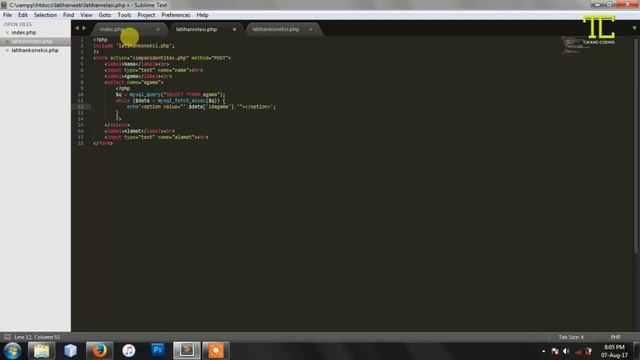Open the tab list dropdown arrow
The image size is (640, 360).
tap(634, 28)
